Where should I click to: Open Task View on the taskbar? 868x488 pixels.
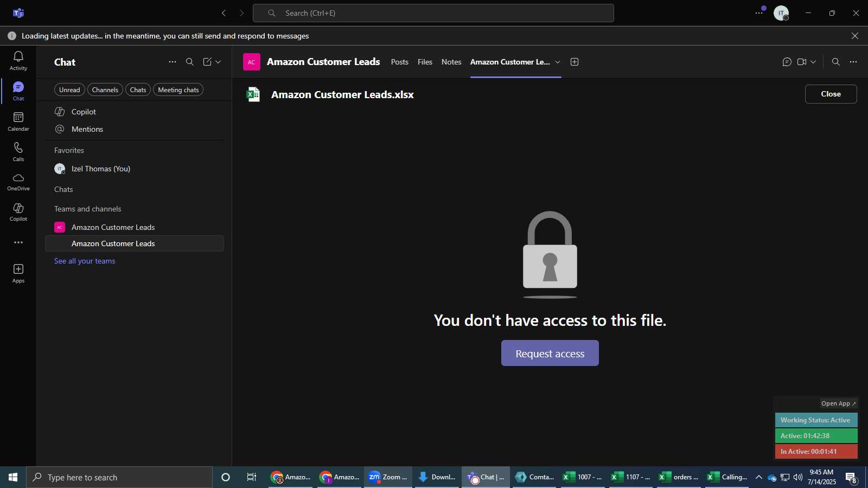252,477
